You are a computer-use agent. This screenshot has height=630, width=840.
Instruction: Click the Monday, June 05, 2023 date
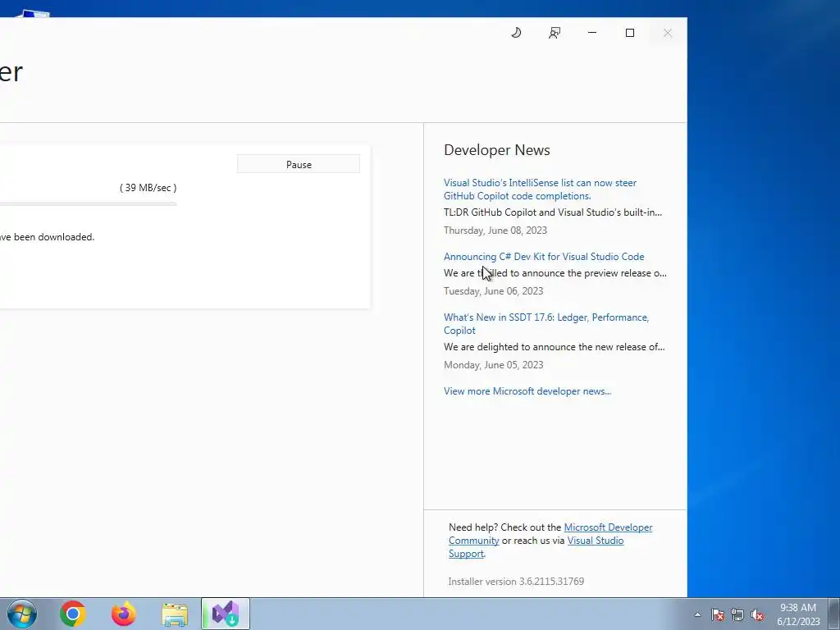tap(493, 365)
